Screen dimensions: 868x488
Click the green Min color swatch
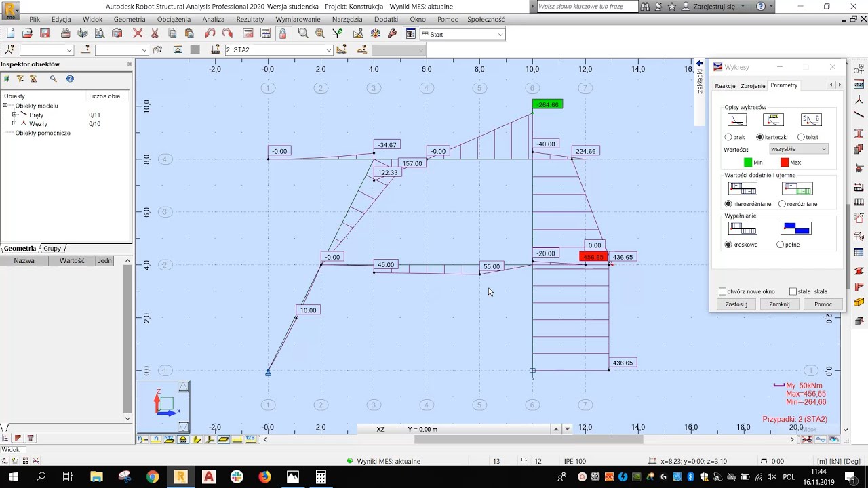[x=748, y=162]
